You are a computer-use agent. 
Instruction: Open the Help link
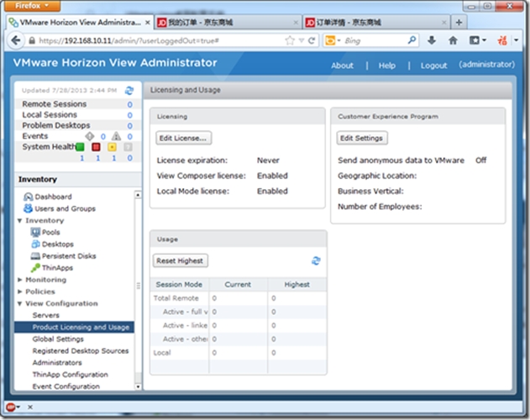click(x=387, y=66)
